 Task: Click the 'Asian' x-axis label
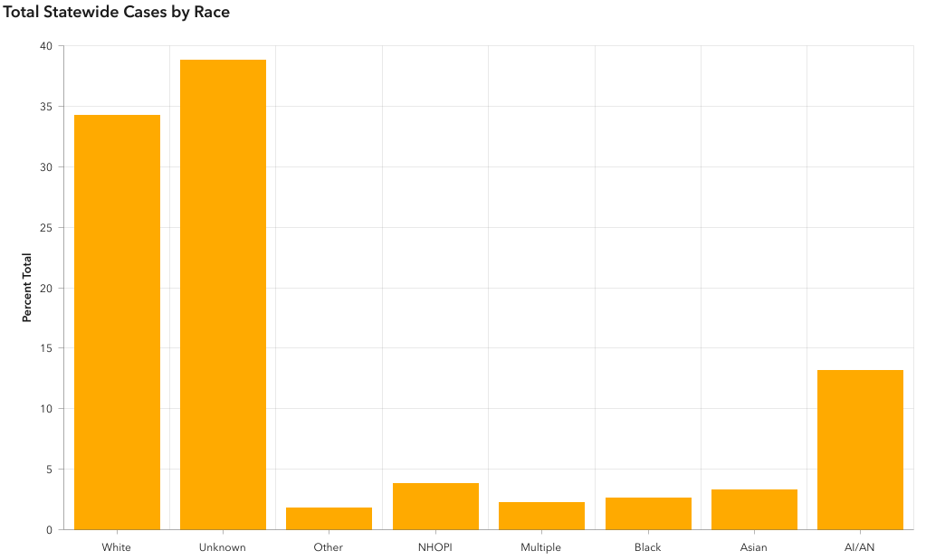[x=754, y=547]
